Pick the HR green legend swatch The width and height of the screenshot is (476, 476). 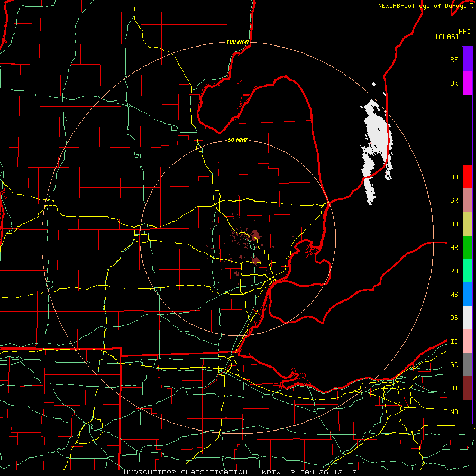tap(467, 248)
